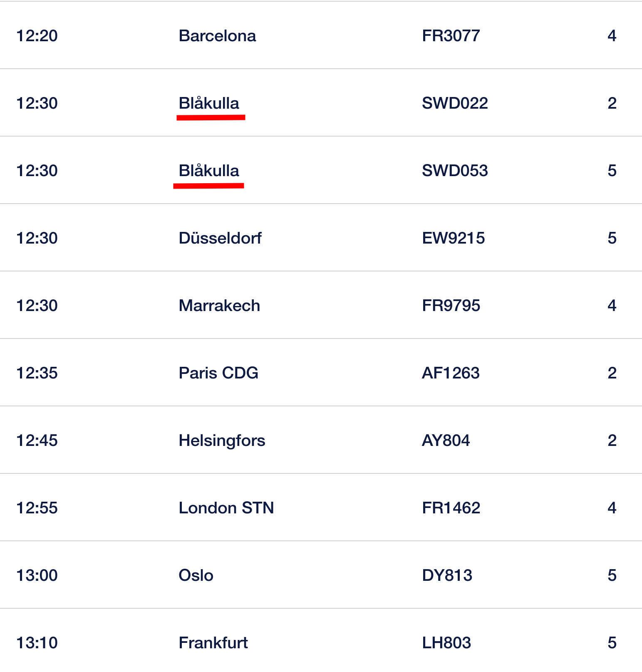Click the 12:55 departure time
This screenshot has height=672, width=642.
coord(37,508)
